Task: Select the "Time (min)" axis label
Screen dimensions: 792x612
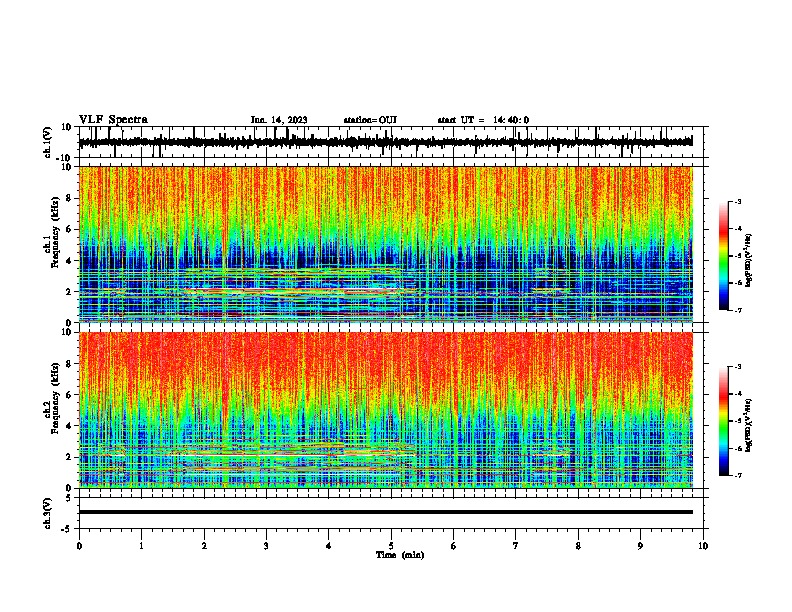Action: click(400, 555)
